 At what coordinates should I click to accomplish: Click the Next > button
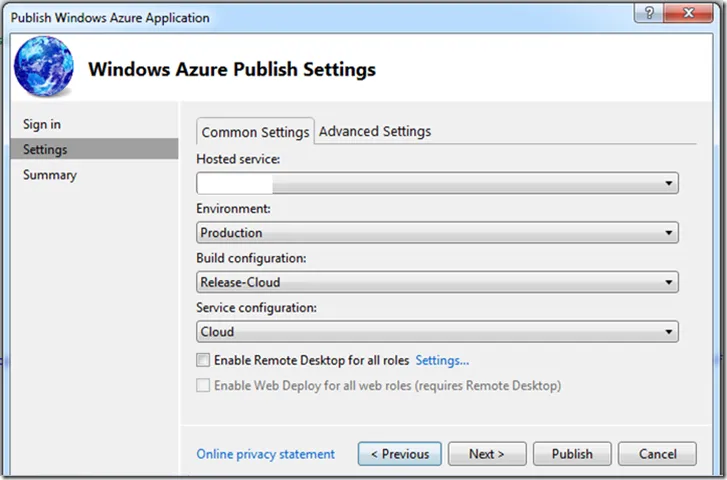487,454
